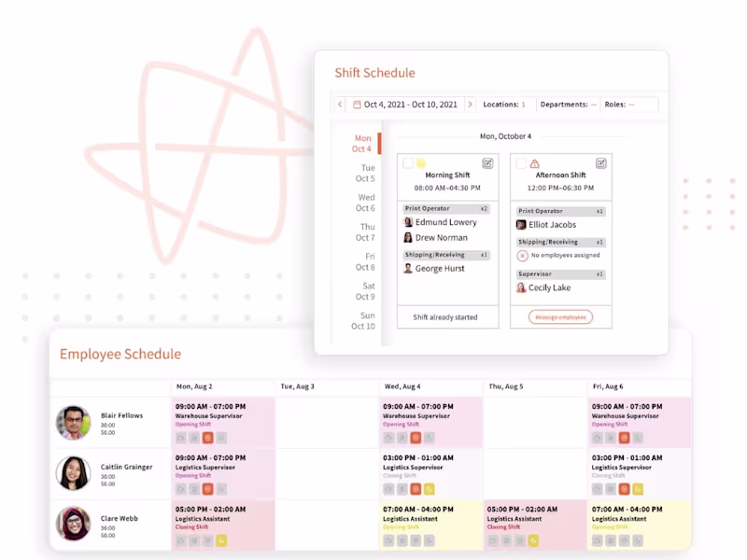Click yellow moon icon in Caitlin Grainger's Fri, Aug 6 shift
The image size is (747, 560).
(638, 489)
